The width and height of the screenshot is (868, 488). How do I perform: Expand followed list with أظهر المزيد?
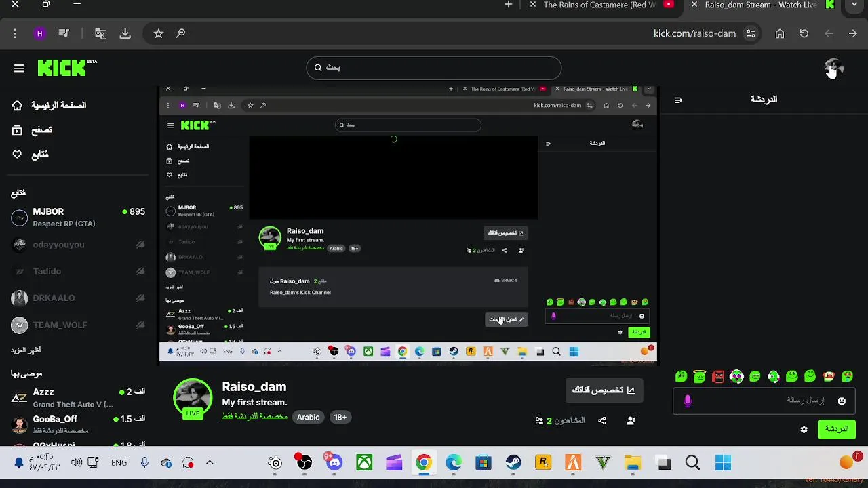(x=26, y=350)
